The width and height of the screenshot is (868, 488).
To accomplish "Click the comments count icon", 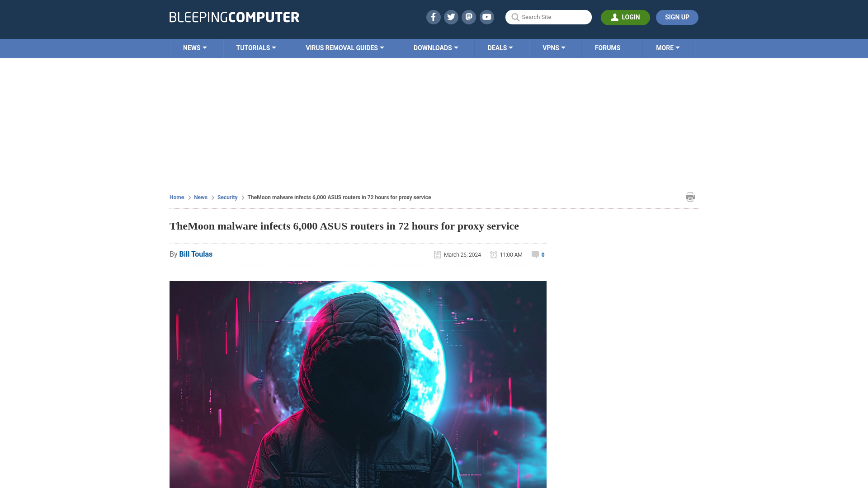I will coord(535,254).
